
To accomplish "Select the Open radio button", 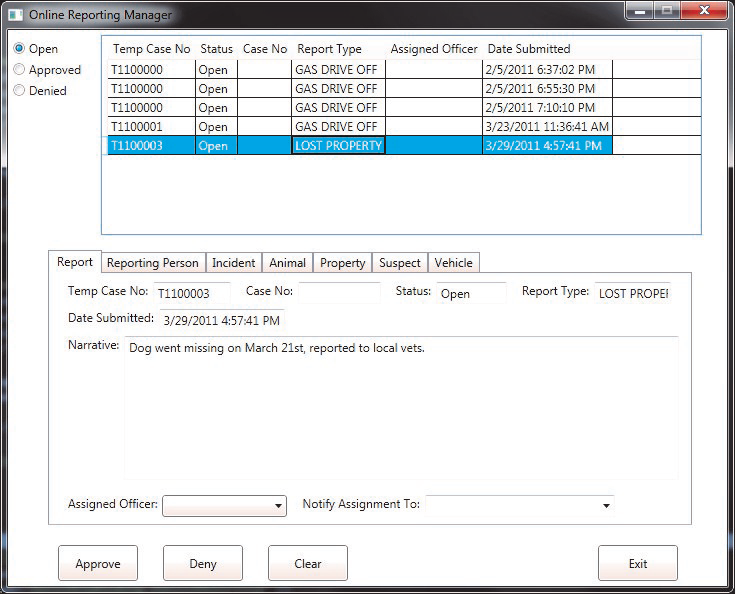I will [x=19, y=49].
